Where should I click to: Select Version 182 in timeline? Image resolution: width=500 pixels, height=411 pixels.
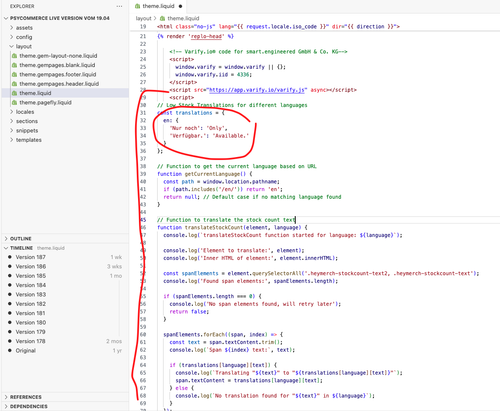tap(31, 304)
